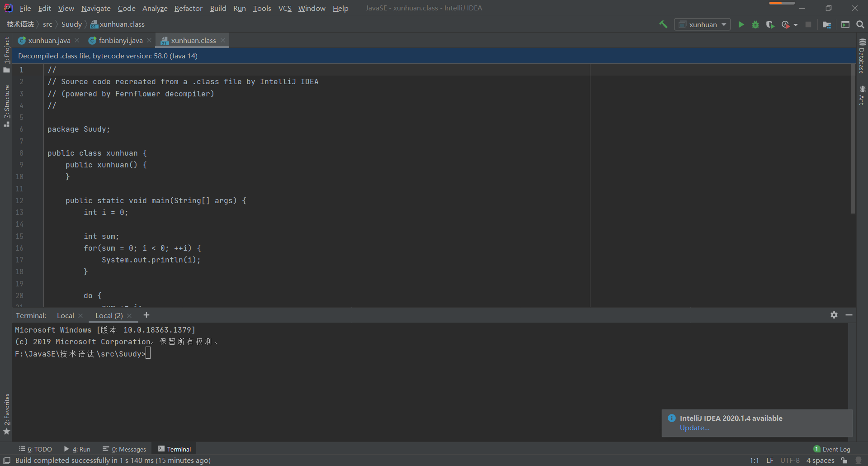Screen dimensions: 868x466
Task: Toggle tool window bars in status corner
Action: pos(7,461)
